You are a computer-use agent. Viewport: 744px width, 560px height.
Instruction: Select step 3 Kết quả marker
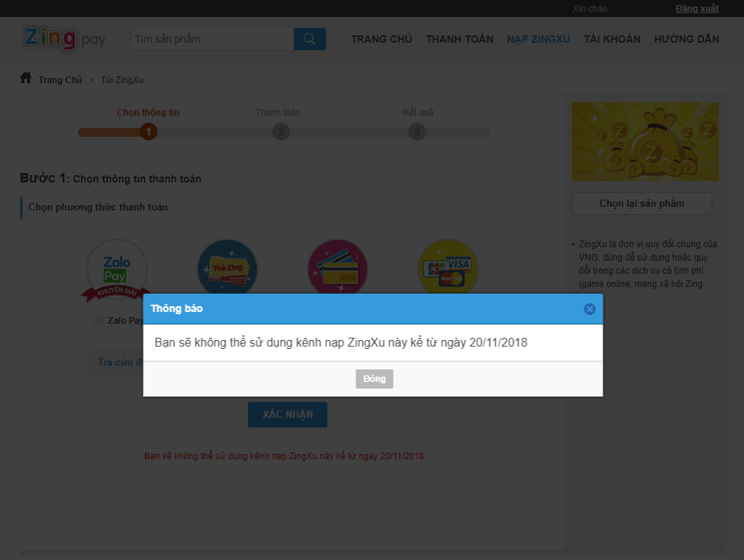click(417, 132)
